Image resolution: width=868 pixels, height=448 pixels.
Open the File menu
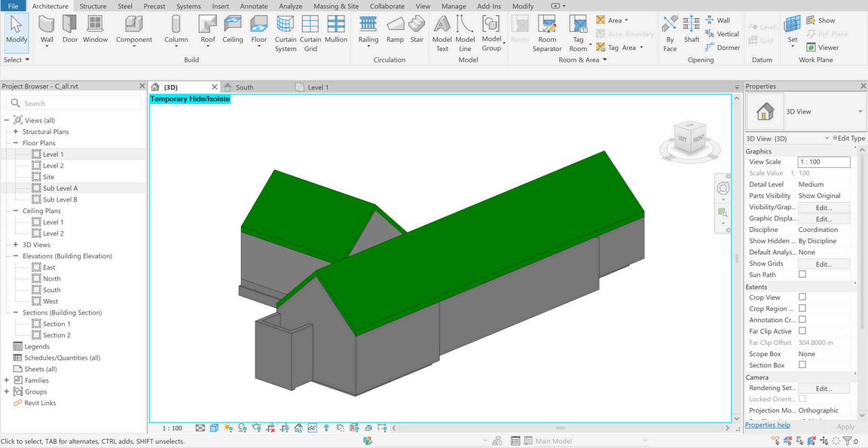[13, 6]
